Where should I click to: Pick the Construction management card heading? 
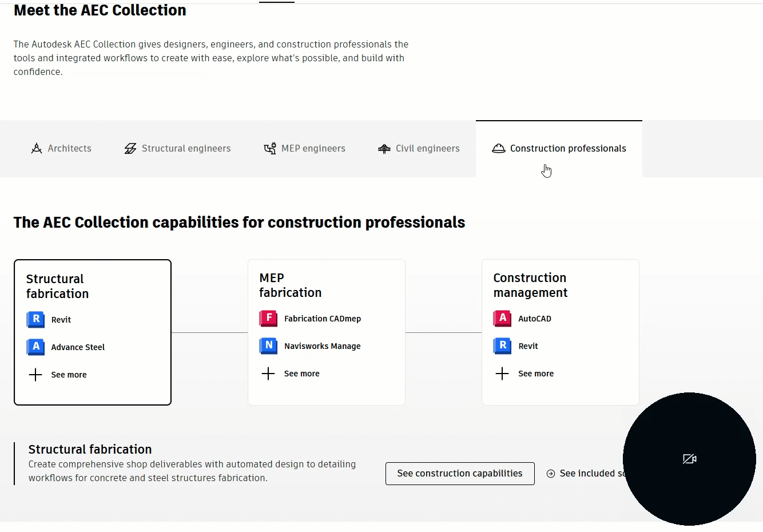[530, 285]
